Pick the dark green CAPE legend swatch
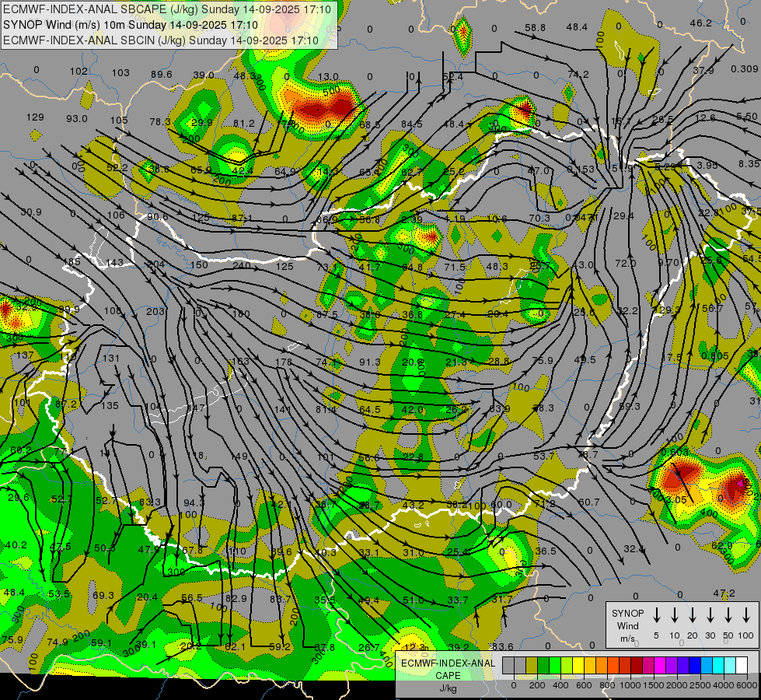The width and height of the screenshot is (761, 700). click(x=543, y=665)
